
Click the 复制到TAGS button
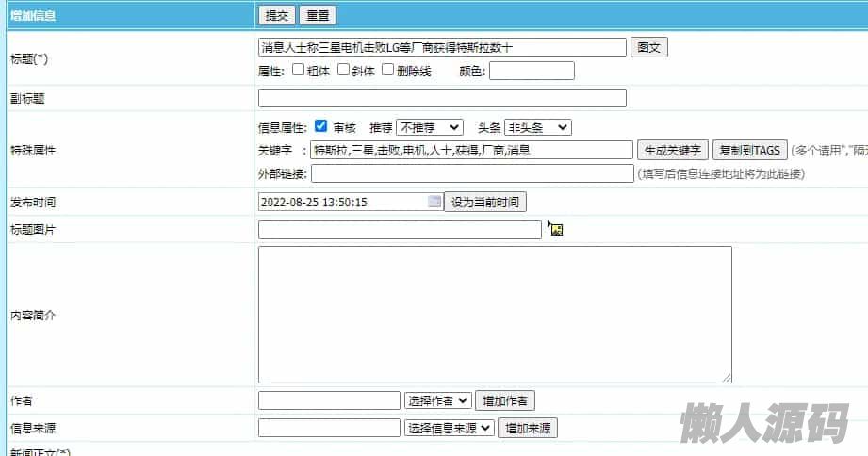pos(749,150)
